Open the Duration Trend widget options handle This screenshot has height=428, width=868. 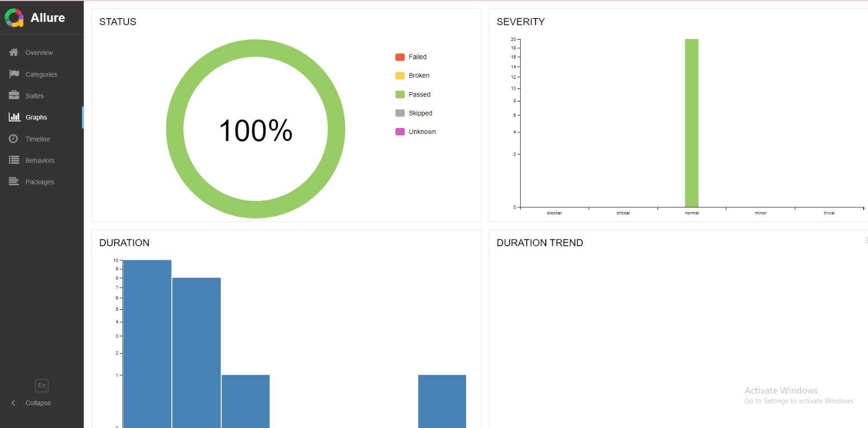866,240
